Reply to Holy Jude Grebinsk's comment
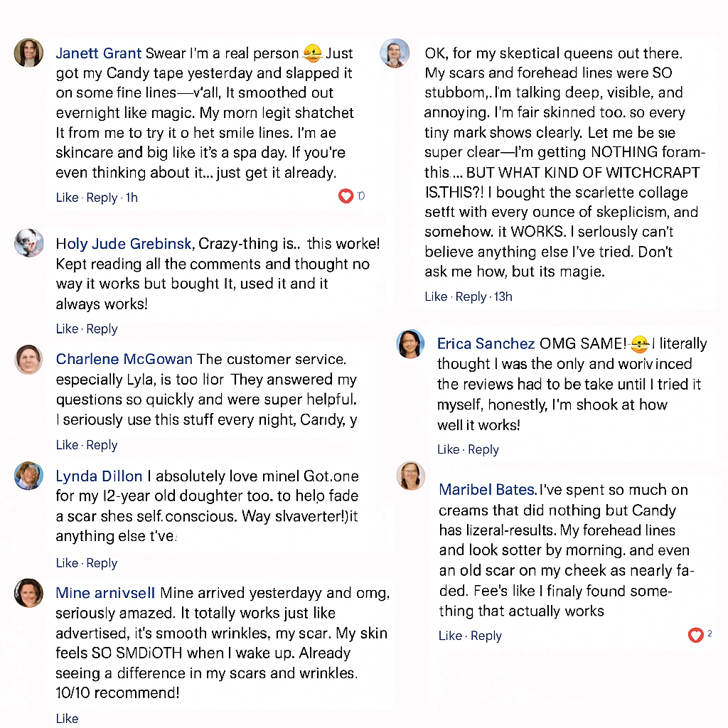The width and height of the screenshot is (728, 728). tap(102, 329)
